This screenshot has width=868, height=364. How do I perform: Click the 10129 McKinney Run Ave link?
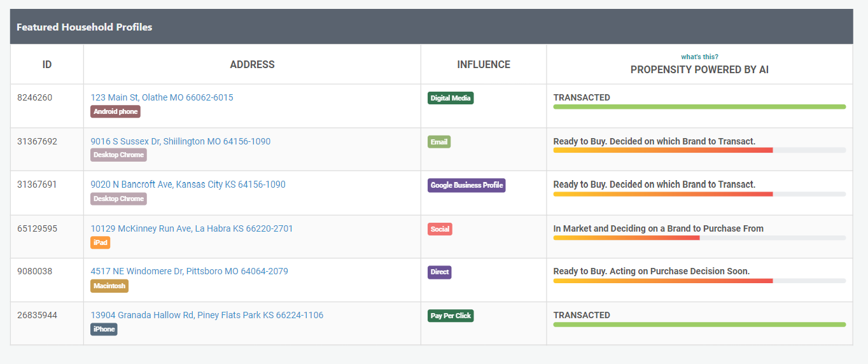[x=192, y=228]
